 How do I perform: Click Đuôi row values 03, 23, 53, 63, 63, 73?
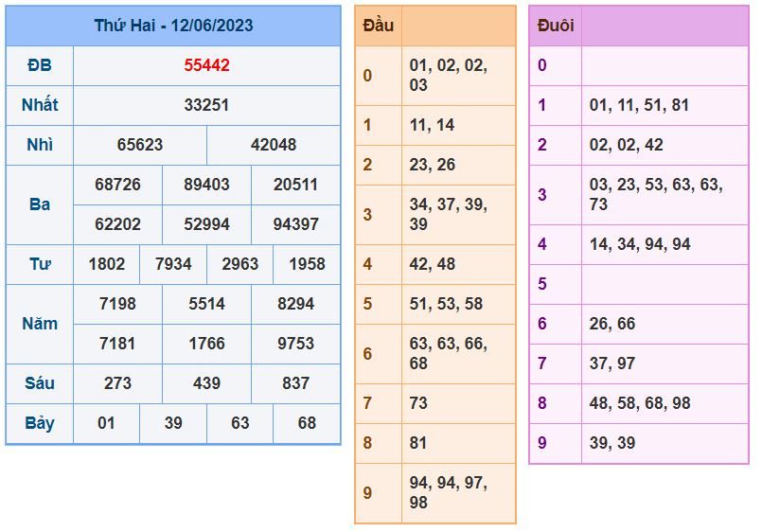click(x=656, y=194)
